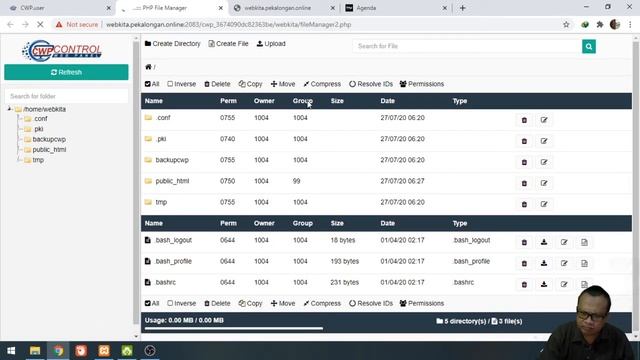Bookmark page with star icon
This screenshot has width=640, height=360.
tap(566, 24)
